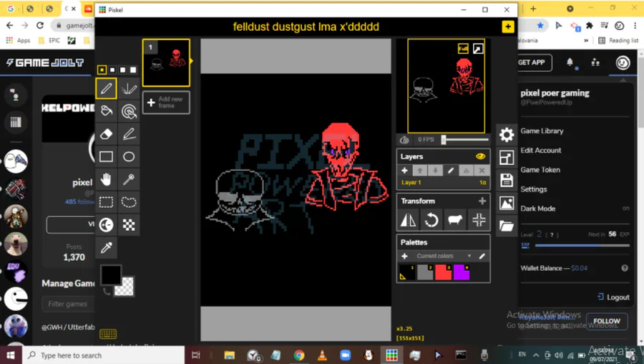Click the GET APP button
The image size is (644, 364).
click(532, 62)
